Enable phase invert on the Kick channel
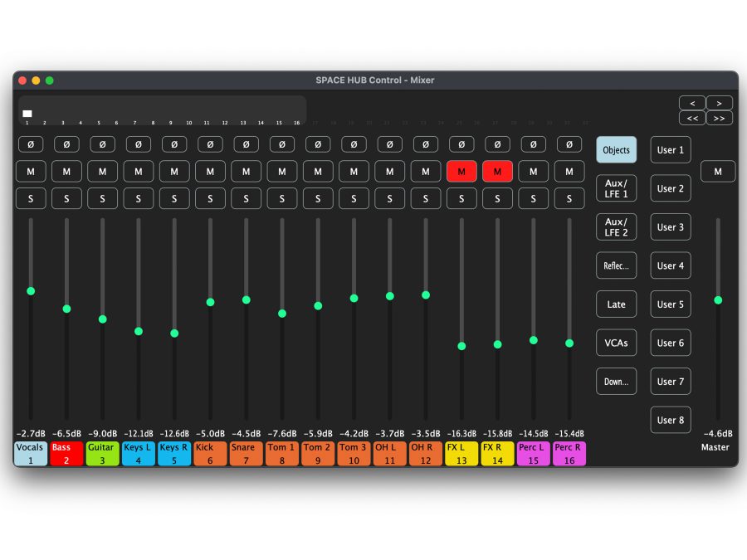The image size is (747, 560). pos(210,144)
